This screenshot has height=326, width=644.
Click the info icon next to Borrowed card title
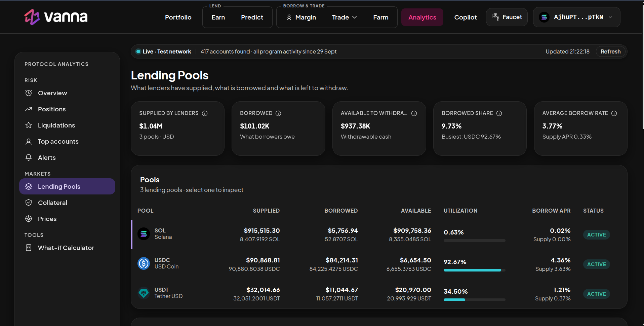point(278,113)
